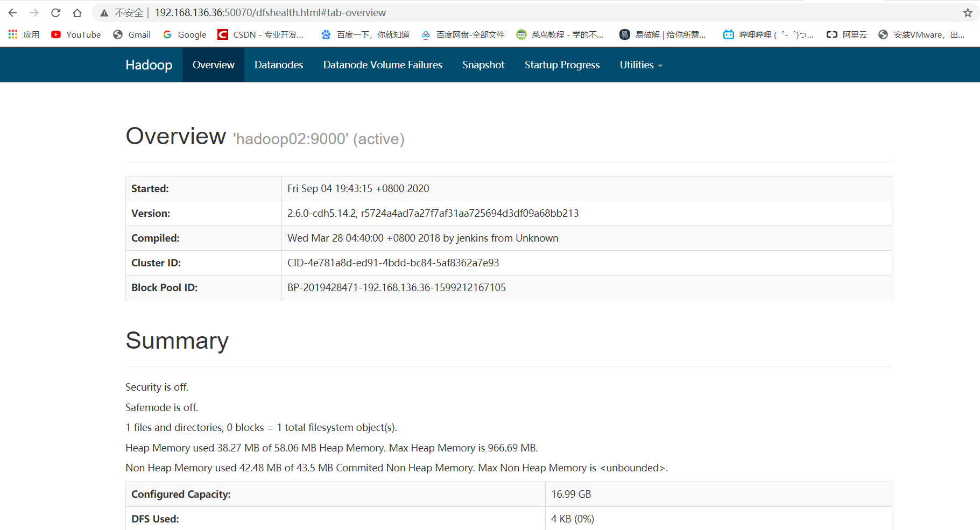Screen dimensions: 980x530
Task: Click the 'Cluster ID:' row label
Action: (156, 263)
